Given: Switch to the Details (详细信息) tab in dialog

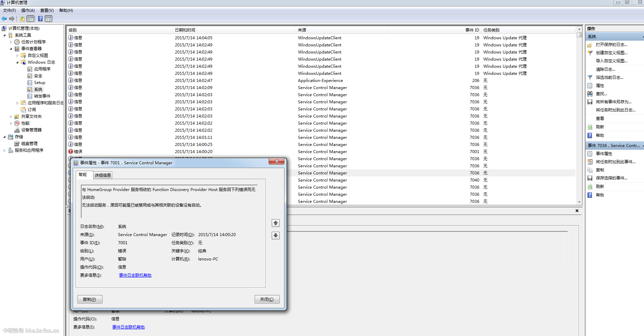Looking at the screenshot, I should coord(103,175).
